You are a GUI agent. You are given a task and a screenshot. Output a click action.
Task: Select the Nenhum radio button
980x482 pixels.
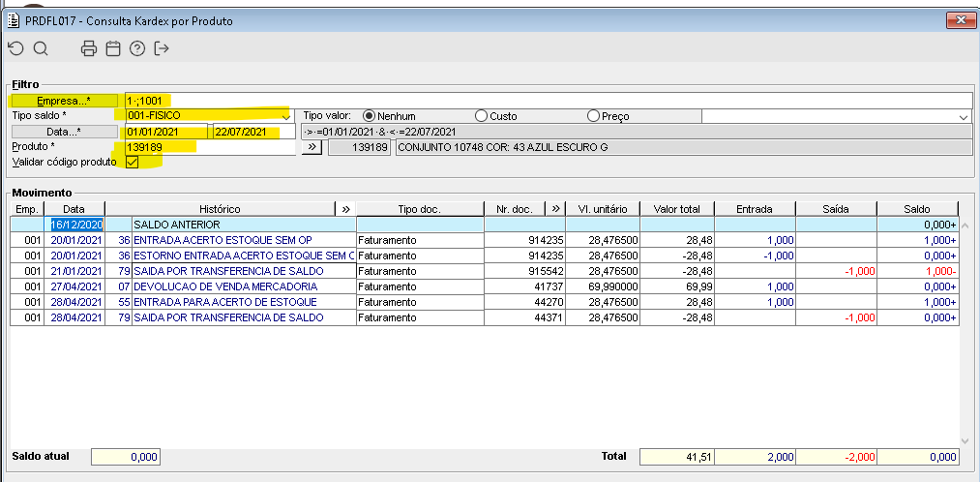click(x=369, y=116)
